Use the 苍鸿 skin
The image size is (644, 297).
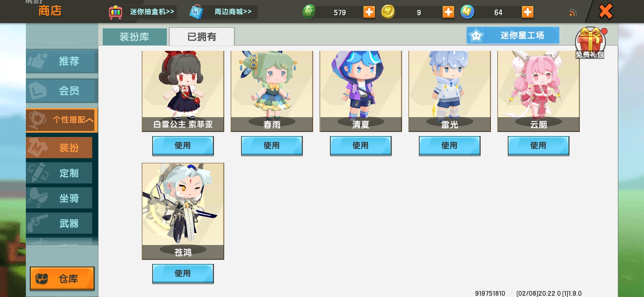coord(183,274)
